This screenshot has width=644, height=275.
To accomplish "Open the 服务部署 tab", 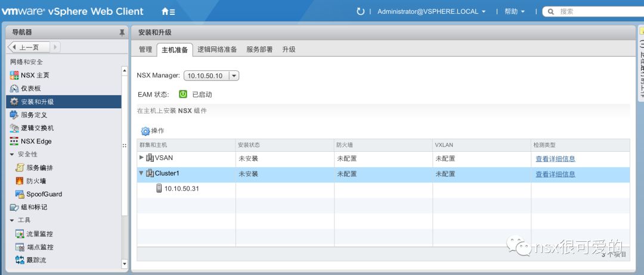I will [x=259, y=49].
